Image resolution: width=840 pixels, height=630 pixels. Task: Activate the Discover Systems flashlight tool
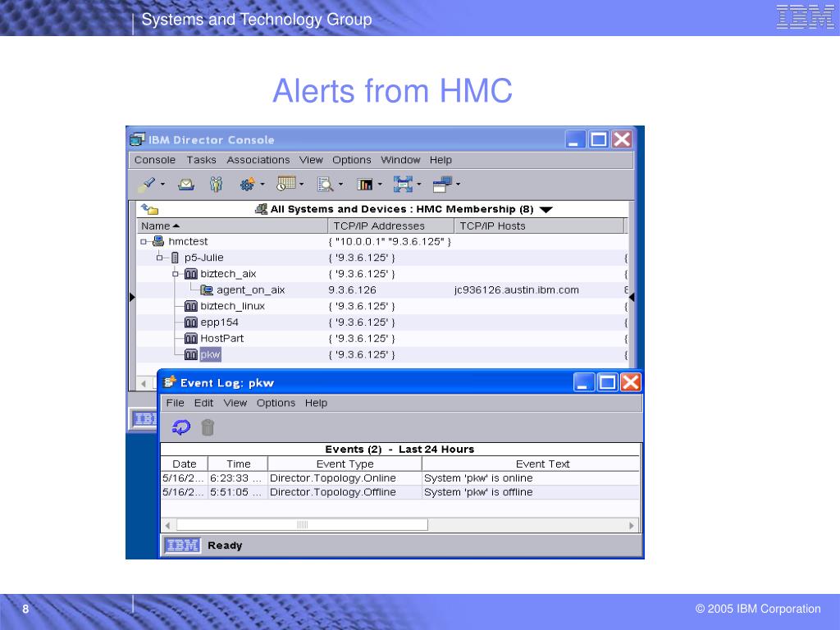pos(148,184)
